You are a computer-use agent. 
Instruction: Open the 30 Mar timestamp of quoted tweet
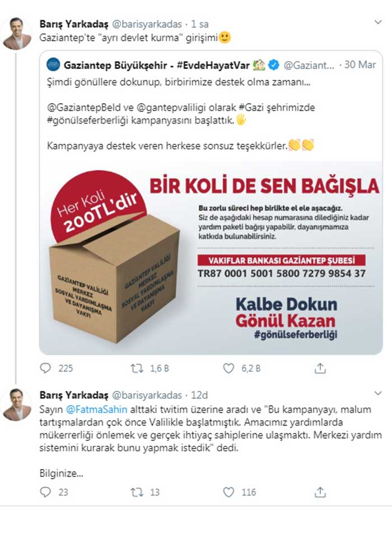tap(360, 64)
